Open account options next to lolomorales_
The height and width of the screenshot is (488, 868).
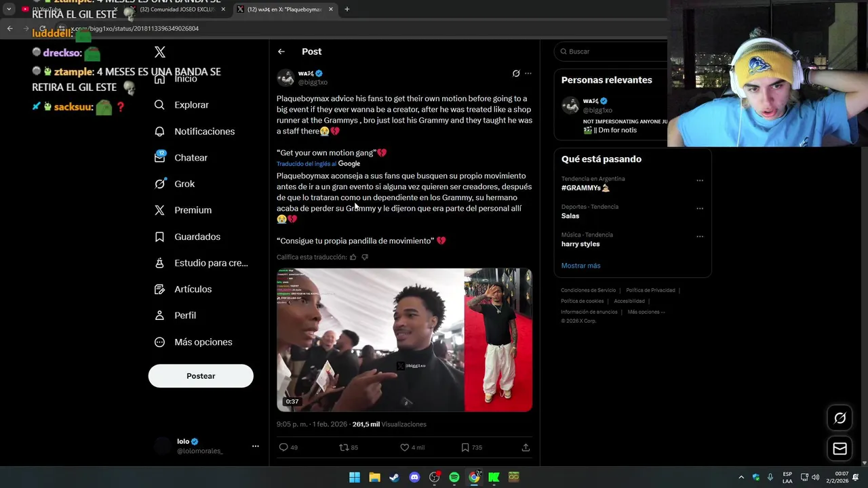(x=256, y=446)
